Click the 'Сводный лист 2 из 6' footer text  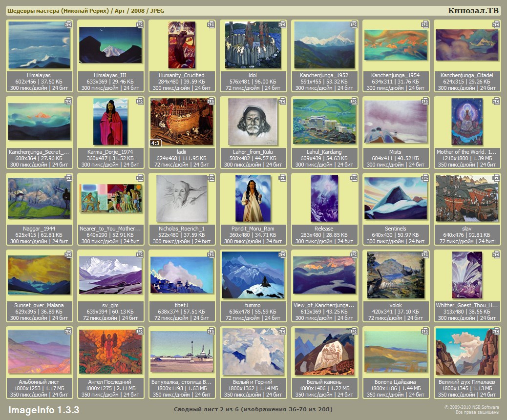(253, 409)
